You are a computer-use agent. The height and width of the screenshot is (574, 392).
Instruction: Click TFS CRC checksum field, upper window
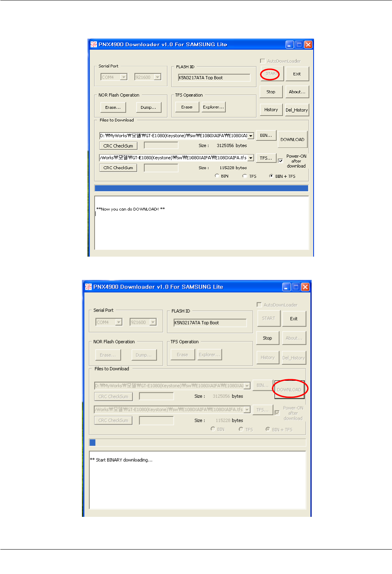pyautogui.click(x=161, y=168)
